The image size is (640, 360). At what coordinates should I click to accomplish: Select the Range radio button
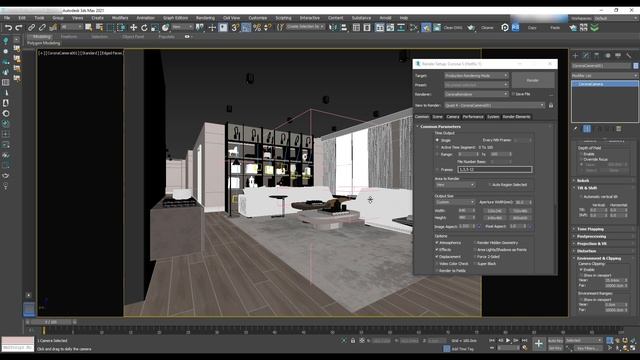point(437,154)
